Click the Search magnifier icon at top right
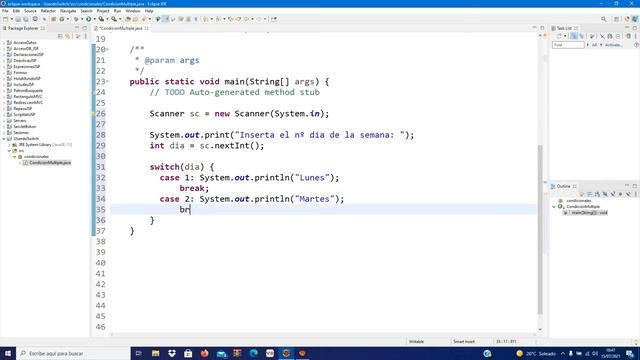 click(604, 19)
